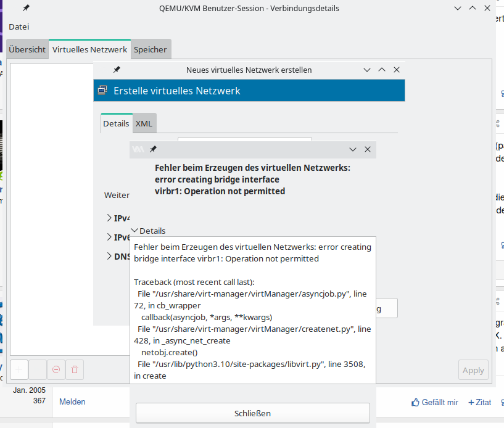Click the network name input field
Viewport: 504px width, 428px height.
click(x=245, y=139)
